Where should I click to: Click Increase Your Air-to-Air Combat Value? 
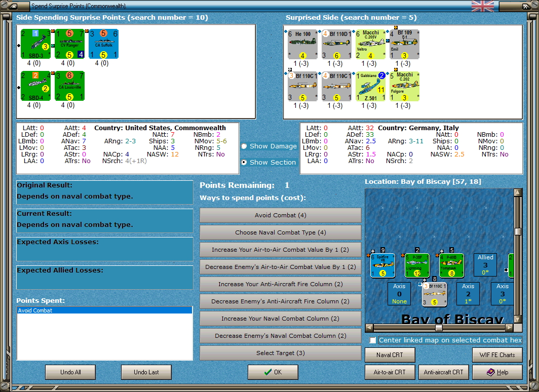(x=281, y=249)
